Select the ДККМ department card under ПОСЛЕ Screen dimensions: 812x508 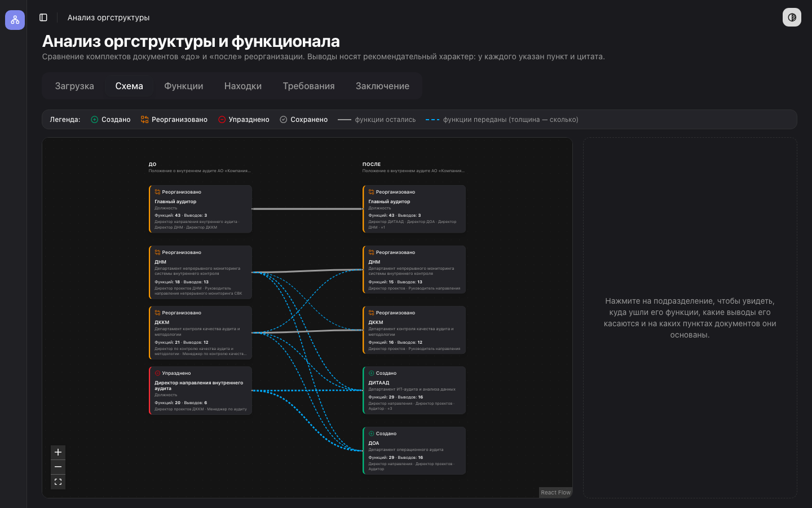point(414,330)
